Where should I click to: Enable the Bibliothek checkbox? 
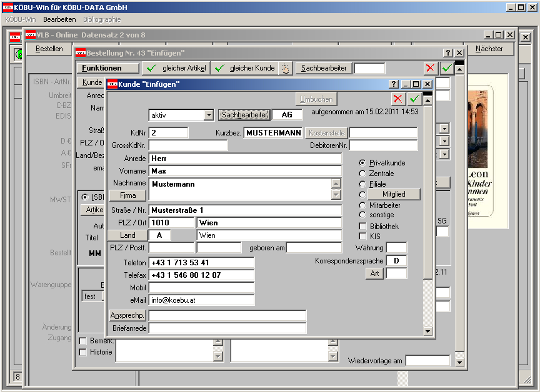[362, 226]
